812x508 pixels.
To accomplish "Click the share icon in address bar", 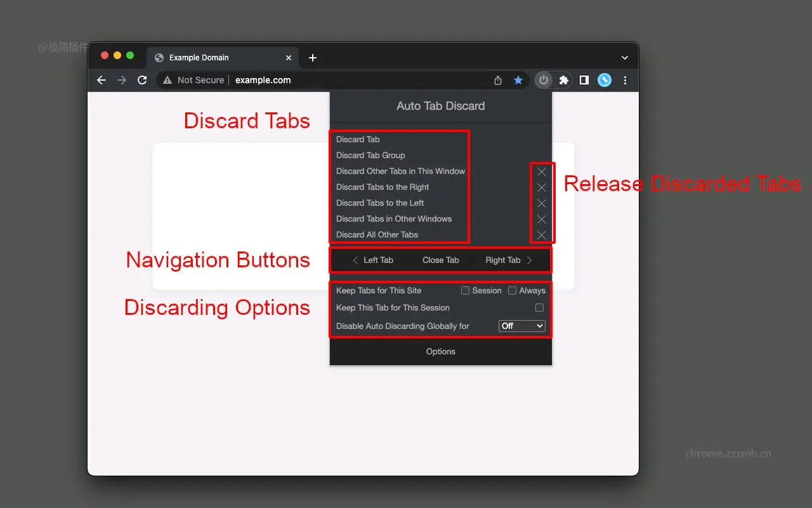I will click(498, 80).
